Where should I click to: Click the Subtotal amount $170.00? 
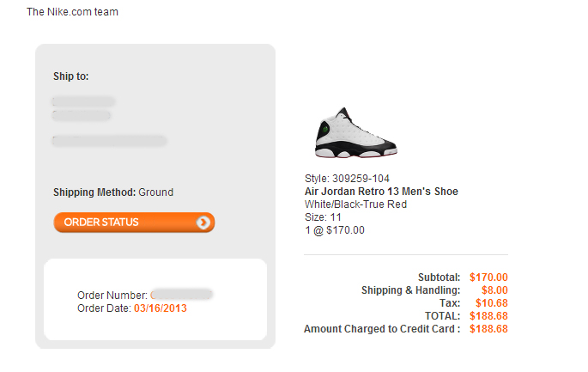click(x=488, y=277)
